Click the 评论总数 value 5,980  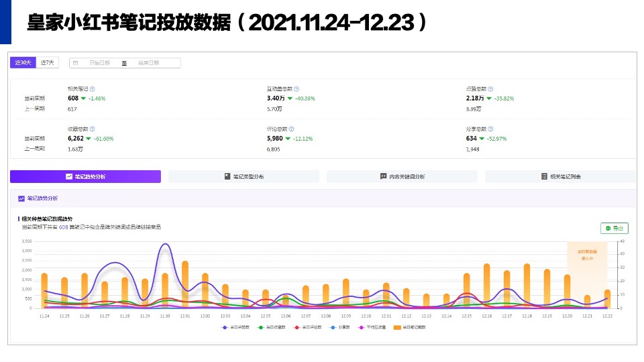click(x=275, y=139)
